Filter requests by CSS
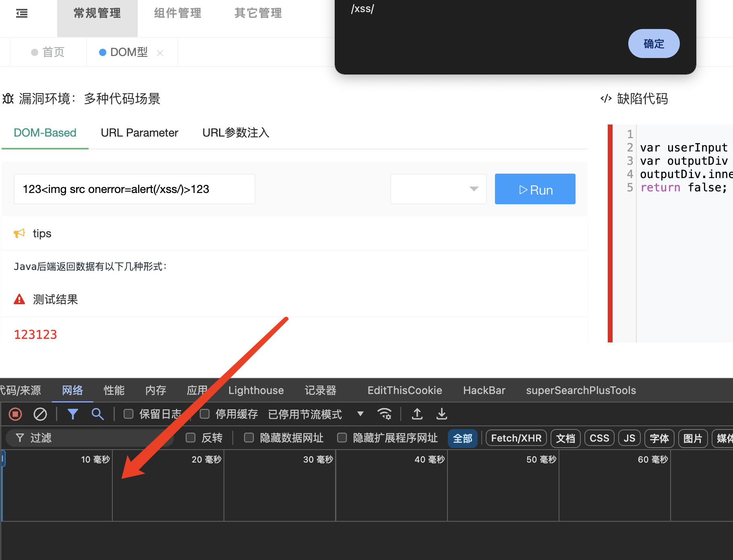Viewport: 733px width, 560px height. pyautogui.click(x=599, y=438)
